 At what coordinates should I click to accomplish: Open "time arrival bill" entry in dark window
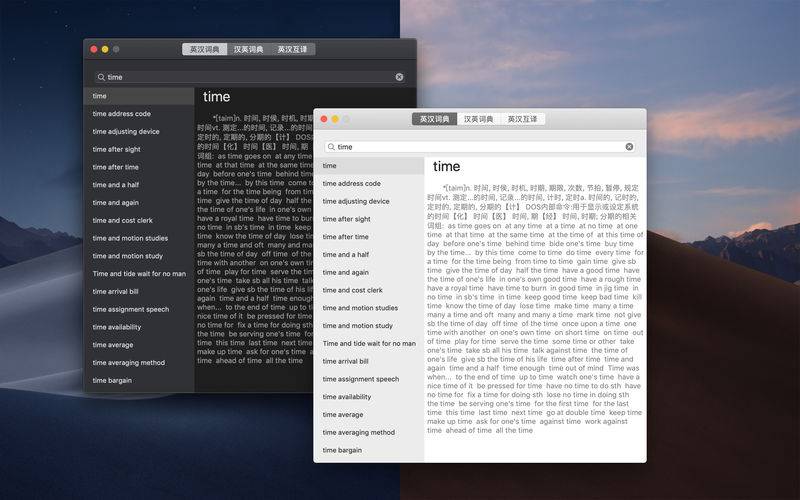tap(116, 292)
